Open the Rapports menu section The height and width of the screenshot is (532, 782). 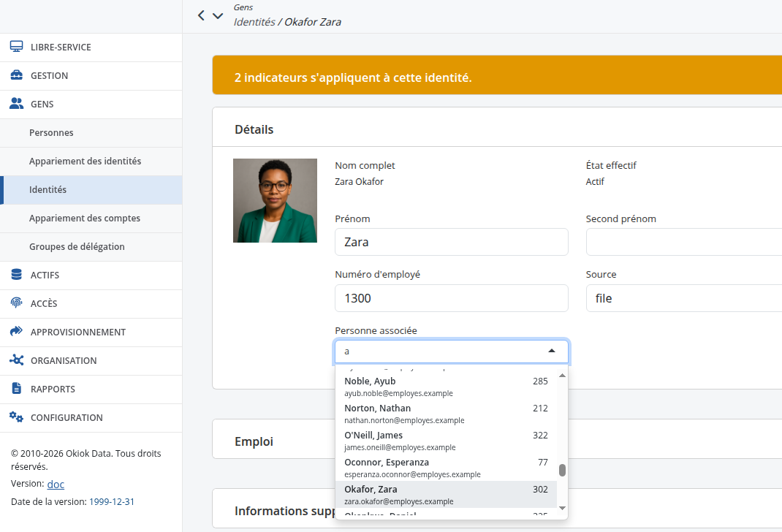coord(91,389)
